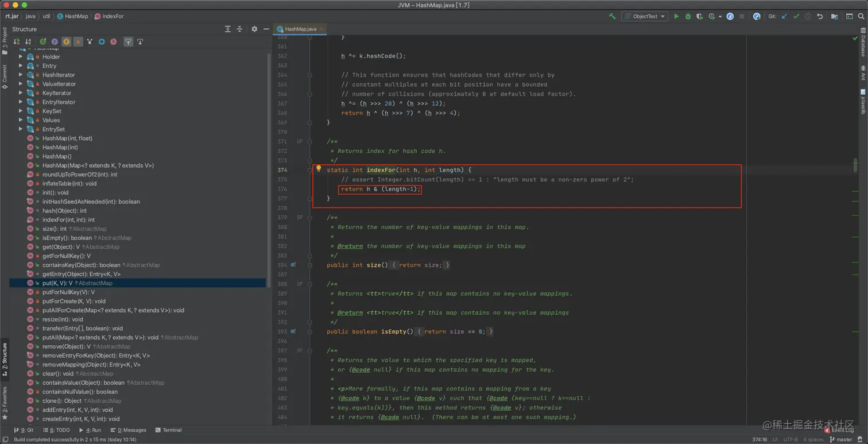Click the intention light bulb on line 374
The image size is (868, 444).
tap(319, 169)
